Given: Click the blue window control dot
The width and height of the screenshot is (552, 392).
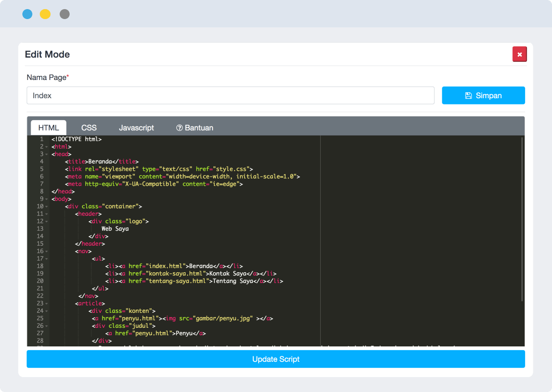Looking at the screenshot, I should pyautogui.click(x=27, y=14).
